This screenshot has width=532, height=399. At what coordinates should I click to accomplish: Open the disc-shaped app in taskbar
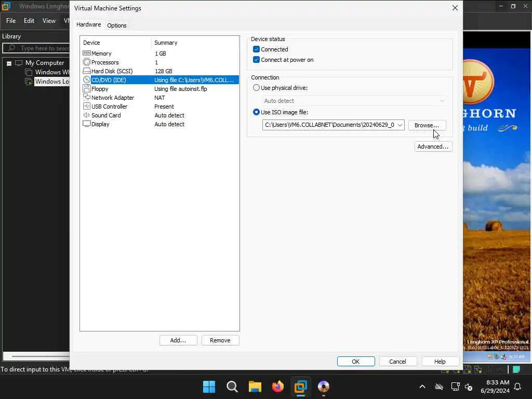pyautogui.click(x=324, y=387)
